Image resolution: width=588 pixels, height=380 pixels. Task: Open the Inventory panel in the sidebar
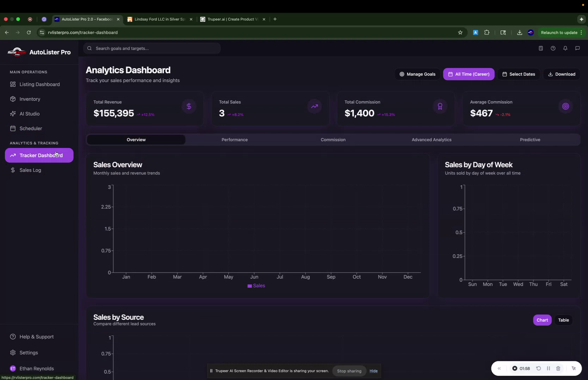click(x=30, y=99)
